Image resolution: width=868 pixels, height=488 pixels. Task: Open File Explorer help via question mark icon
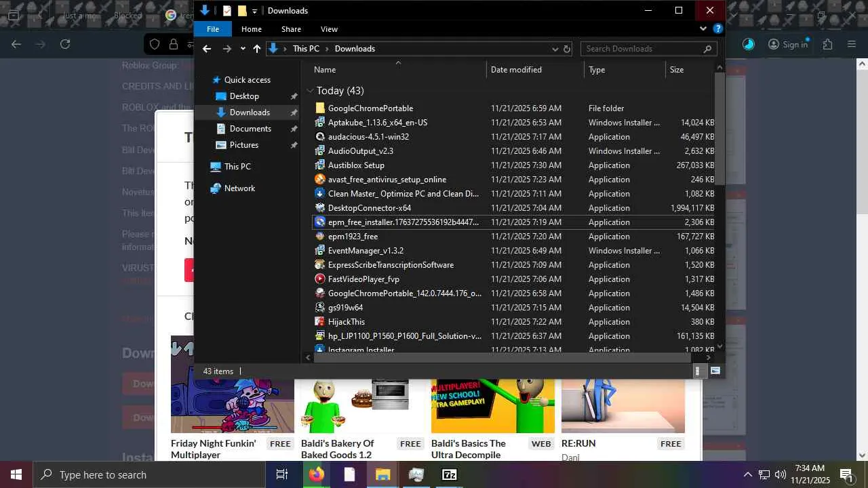pos(718,28)
